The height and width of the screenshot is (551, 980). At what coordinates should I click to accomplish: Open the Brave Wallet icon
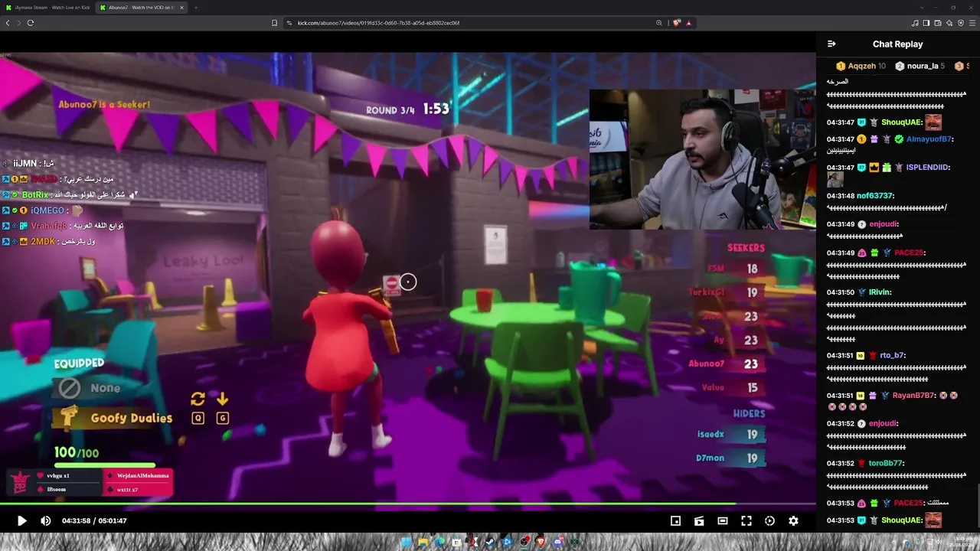tap(938, 23)
